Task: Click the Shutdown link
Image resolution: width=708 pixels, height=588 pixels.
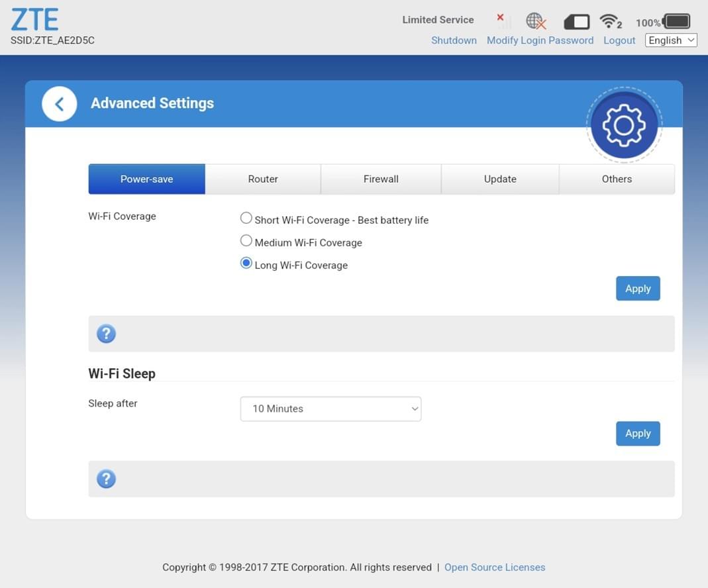Action: tap(454, 40)
